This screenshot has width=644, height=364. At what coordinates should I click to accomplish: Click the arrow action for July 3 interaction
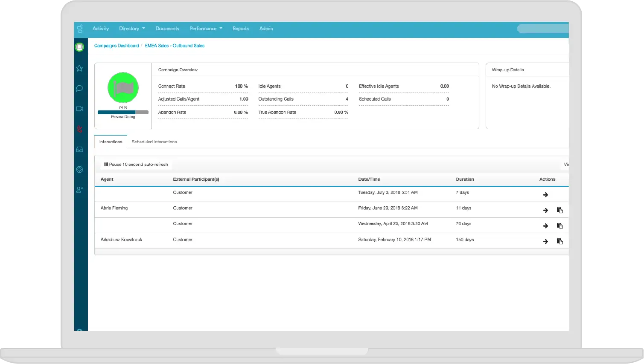tap(545, 195)
